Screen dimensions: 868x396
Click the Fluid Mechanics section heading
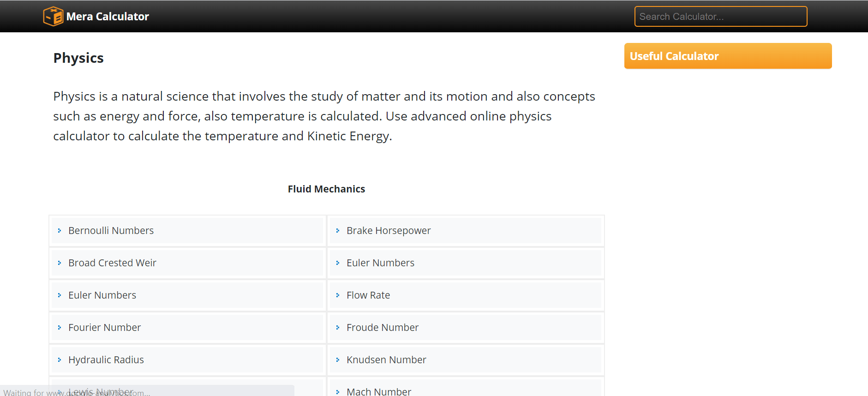[326, 189]
